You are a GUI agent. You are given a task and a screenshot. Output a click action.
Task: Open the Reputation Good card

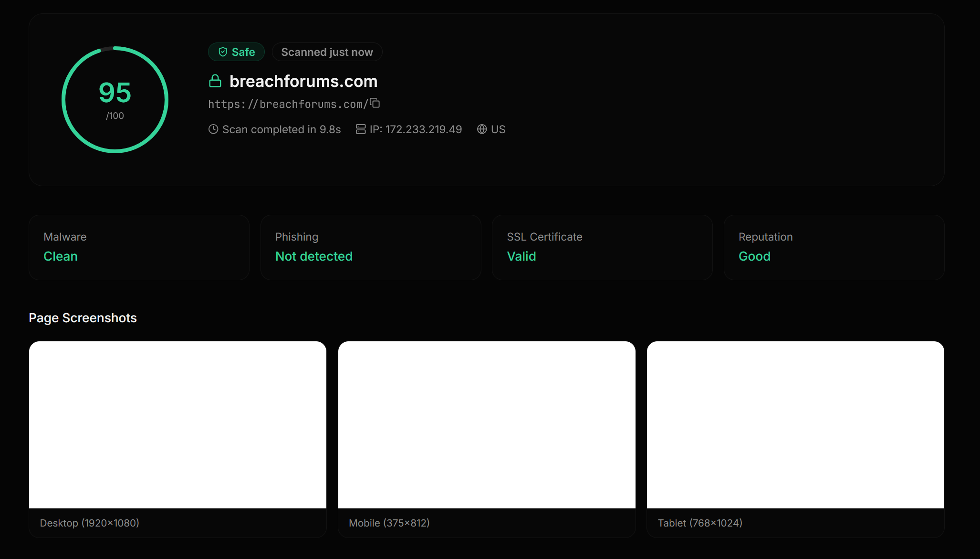834,247
